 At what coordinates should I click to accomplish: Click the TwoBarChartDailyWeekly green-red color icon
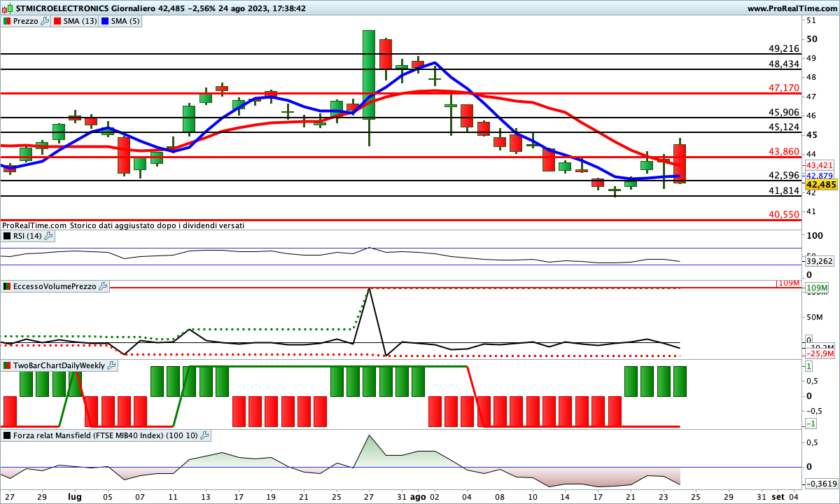(x=7, y=365)
